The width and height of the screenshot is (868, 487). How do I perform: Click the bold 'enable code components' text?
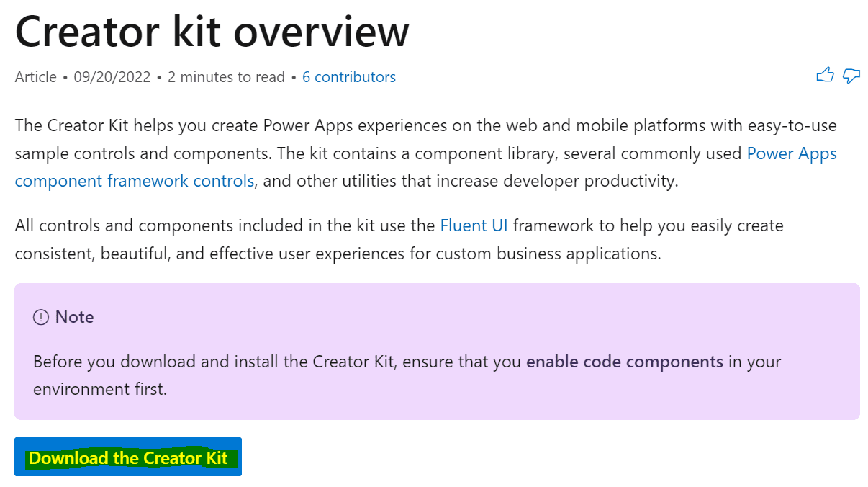624,362
